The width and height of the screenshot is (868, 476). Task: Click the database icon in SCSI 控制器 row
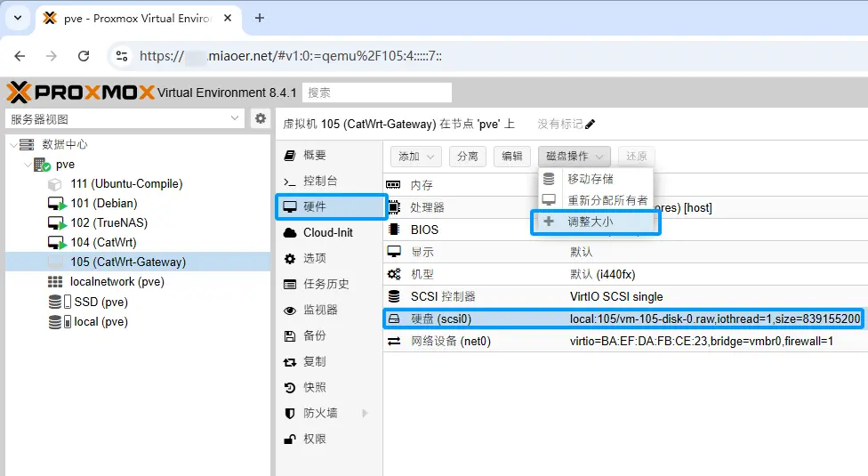[394, 296]
